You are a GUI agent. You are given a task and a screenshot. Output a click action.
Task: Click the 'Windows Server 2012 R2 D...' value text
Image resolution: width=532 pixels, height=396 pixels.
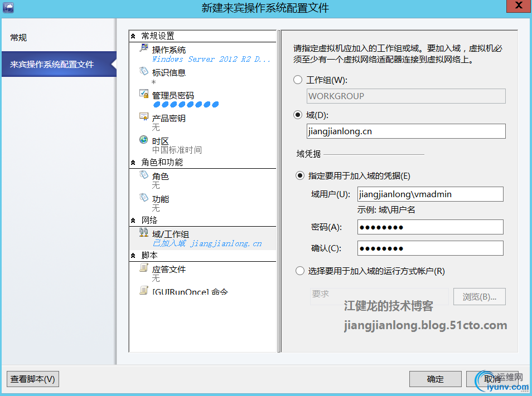pyautogui.click(x=211, y=59)
